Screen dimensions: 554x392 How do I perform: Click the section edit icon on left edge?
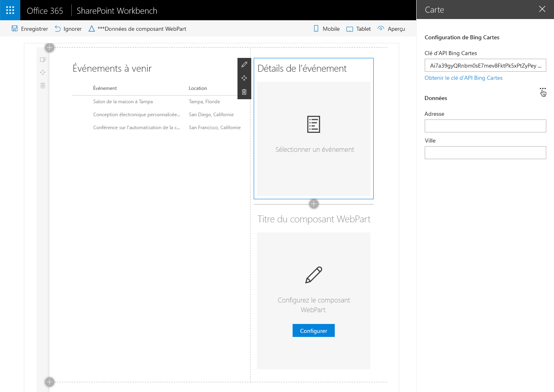[43, 60]
